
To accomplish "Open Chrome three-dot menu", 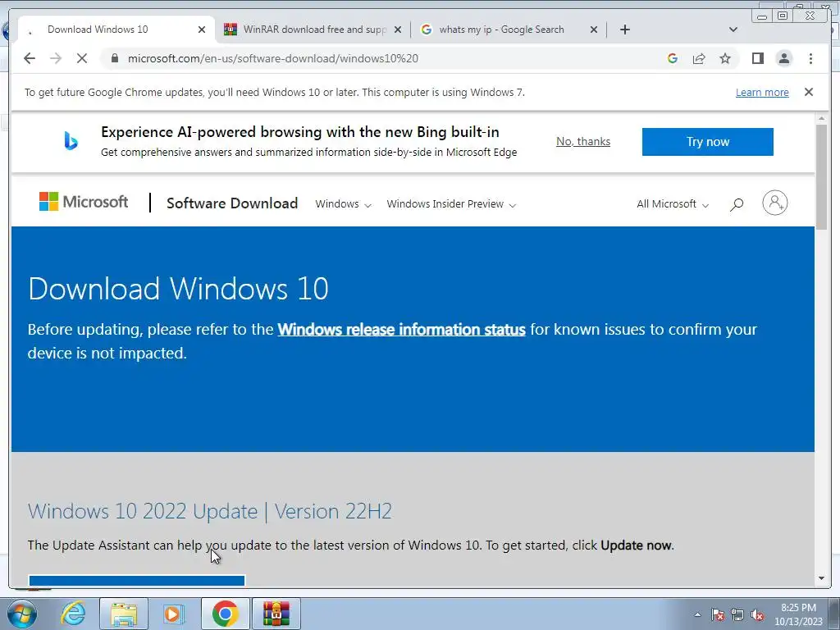I will click(x=811, y=58).
